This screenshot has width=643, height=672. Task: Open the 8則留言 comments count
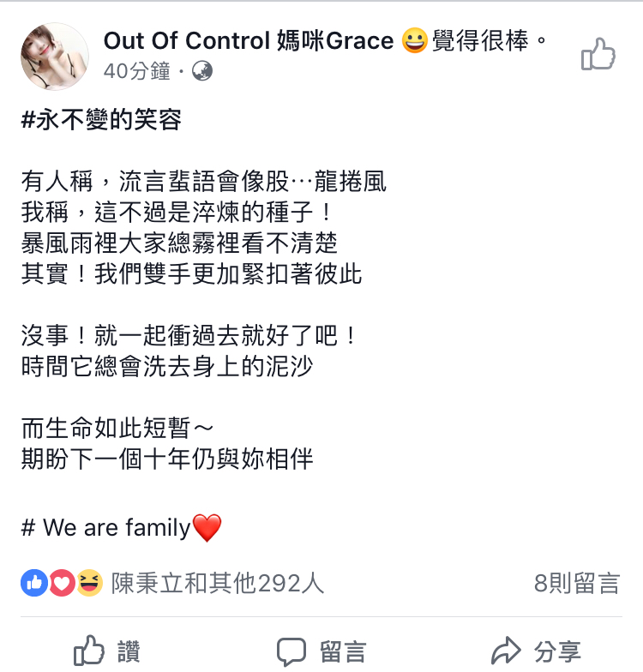(x=577, y=583)
